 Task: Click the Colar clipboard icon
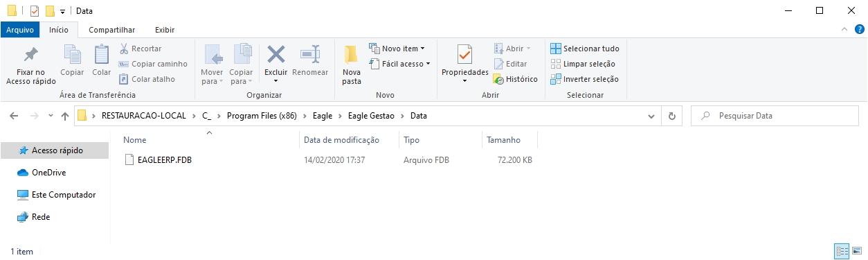point(101,55)
